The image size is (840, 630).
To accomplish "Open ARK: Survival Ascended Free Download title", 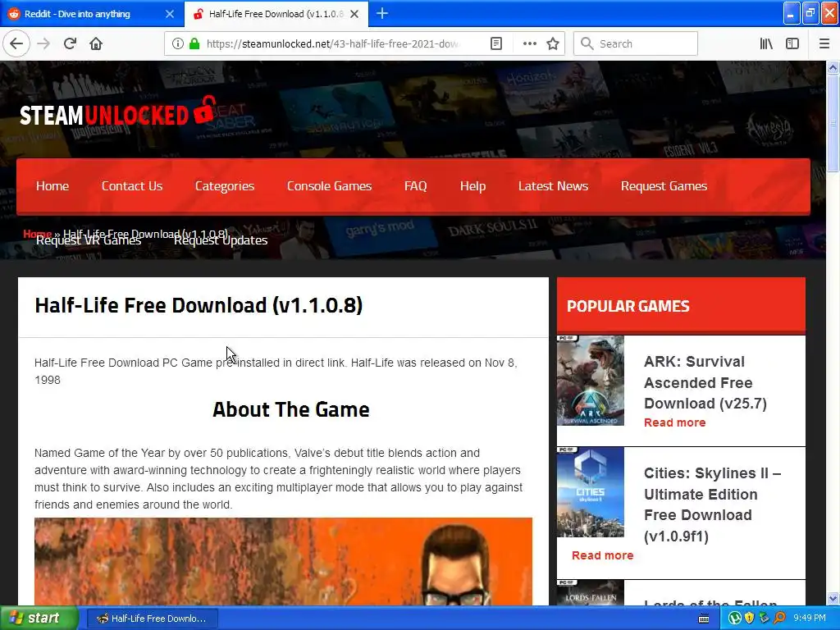I will [705, 382].
